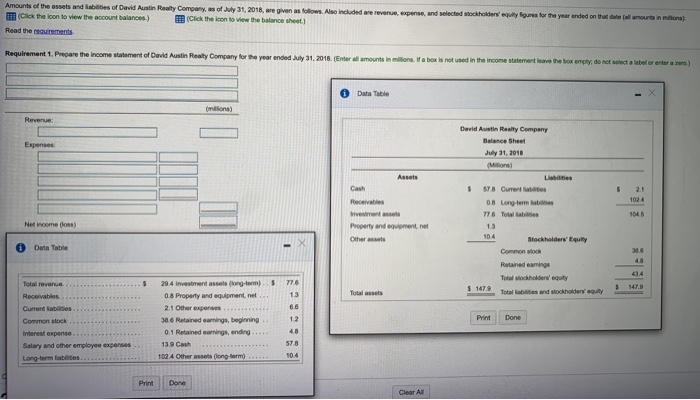700x400 pixels.
Task: Open the fourth expense label dropdown
Action: pos(97,195)
